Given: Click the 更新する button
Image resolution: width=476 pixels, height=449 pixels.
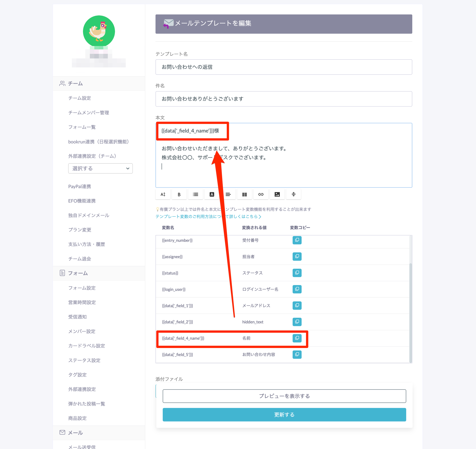Looking at the screenshot, I should [284, 415].
